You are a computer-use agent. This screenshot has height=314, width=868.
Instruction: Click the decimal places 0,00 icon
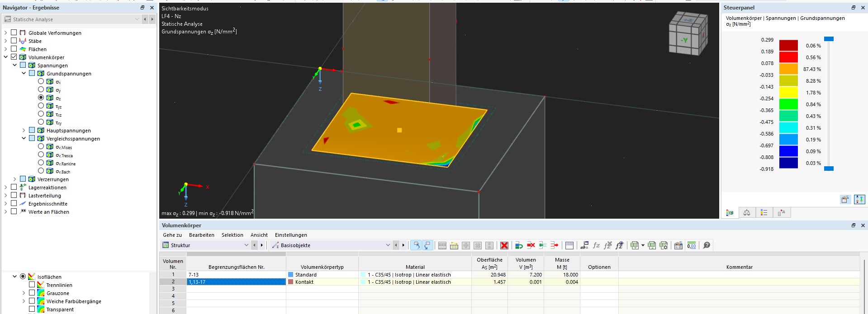pyautogui.click(x=692, y=245)
